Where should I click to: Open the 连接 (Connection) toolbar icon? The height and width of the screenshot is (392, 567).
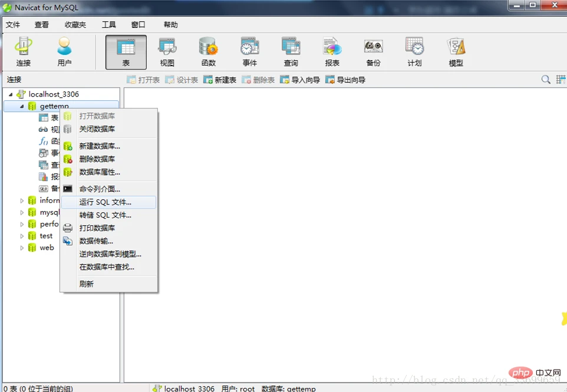pyautogui.click(x=24, y=52)
